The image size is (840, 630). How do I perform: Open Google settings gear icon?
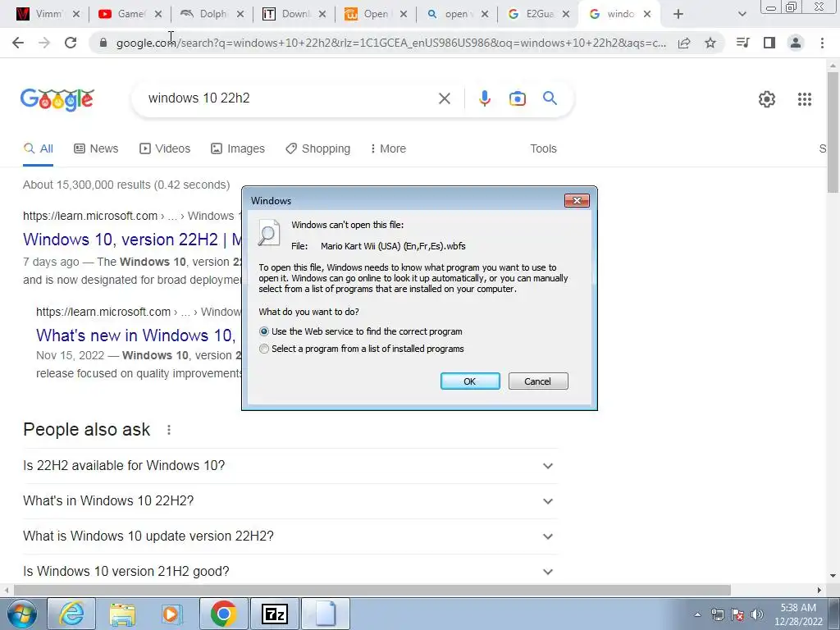tap(767, 99)
